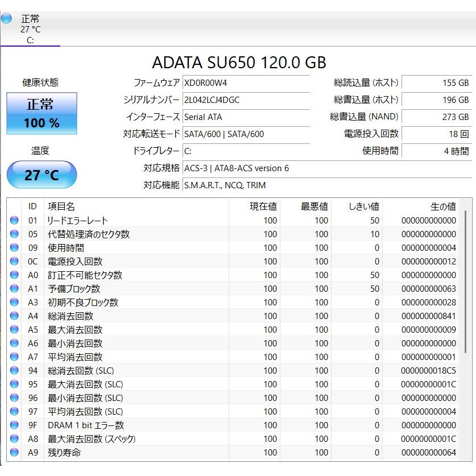Viewport: 476px width, 476px height.
Task: Click the 正常 100 % health status button
Action: 42,114
